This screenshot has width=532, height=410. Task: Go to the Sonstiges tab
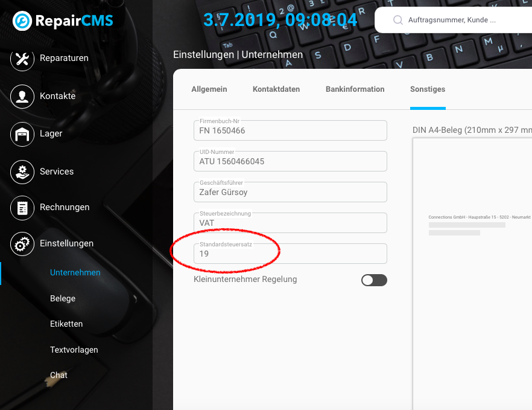(x=428, y=89)
